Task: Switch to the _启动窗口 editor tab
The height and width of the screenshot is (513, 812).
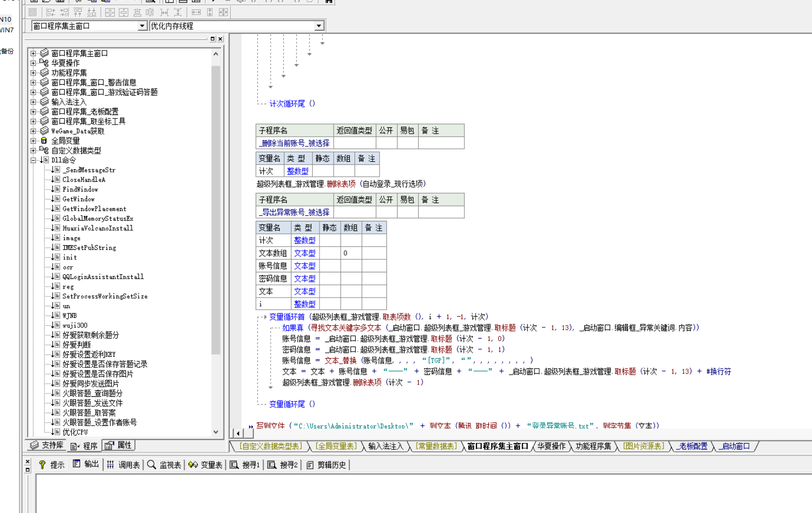Action: pos(736,446)
